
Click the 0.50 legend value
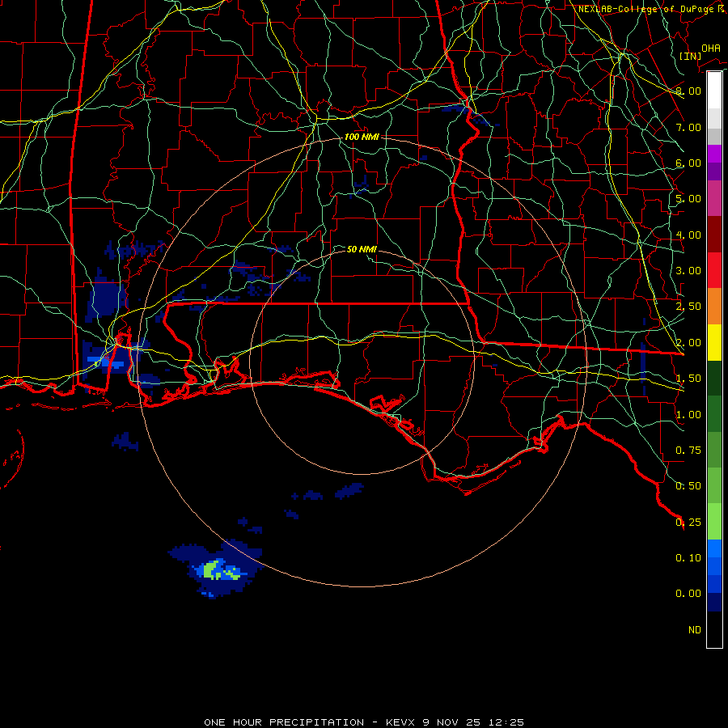tap(688, 486)
